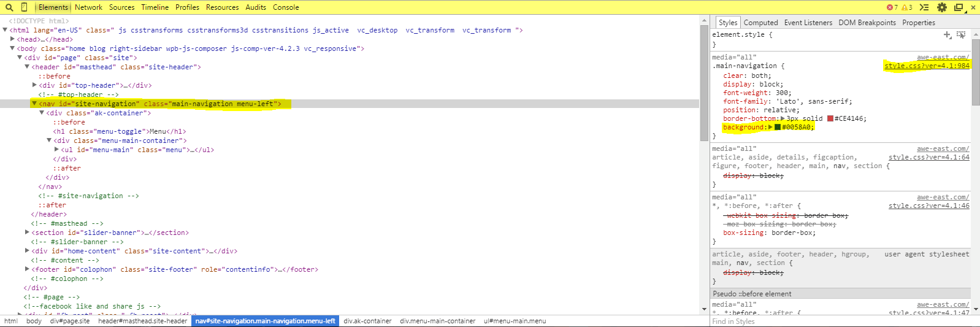Screen dimensions: 980x327
Task: Open the Properties sidebar tab
Action: (x=919, y=23)
